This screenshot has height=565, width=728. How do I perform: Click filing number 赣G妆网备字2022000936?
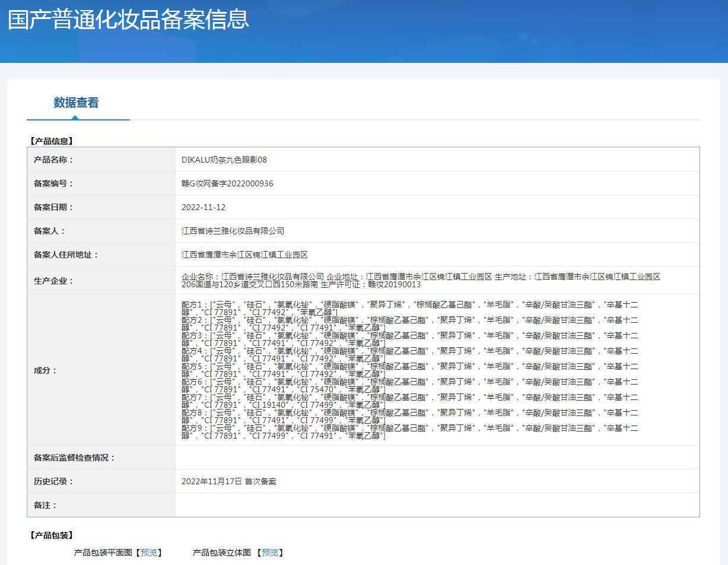point(227,183)
